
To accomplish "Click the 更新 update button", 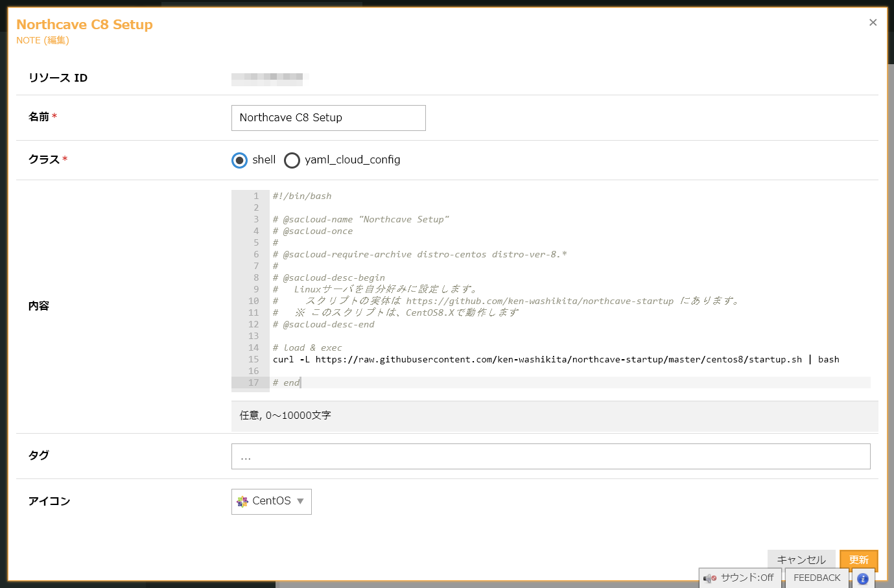I will [858, 559].
